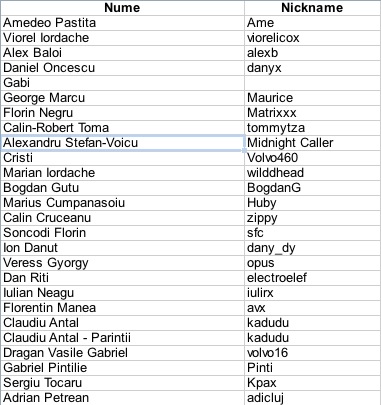The width and height of the screenshot is (381, 405).
Task: Click the nickname cell dany_dy
Action: point(312,248)
